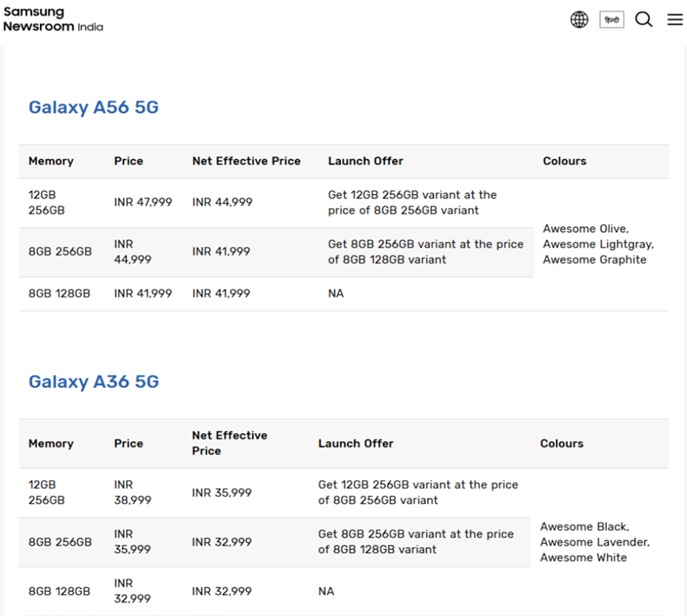Image resolution: width=687 pixels, height=616 pixels.
Task: Click Launch Offer header in Galaxy A56 table
Action: pyautogui.click(x=365, y=161)
